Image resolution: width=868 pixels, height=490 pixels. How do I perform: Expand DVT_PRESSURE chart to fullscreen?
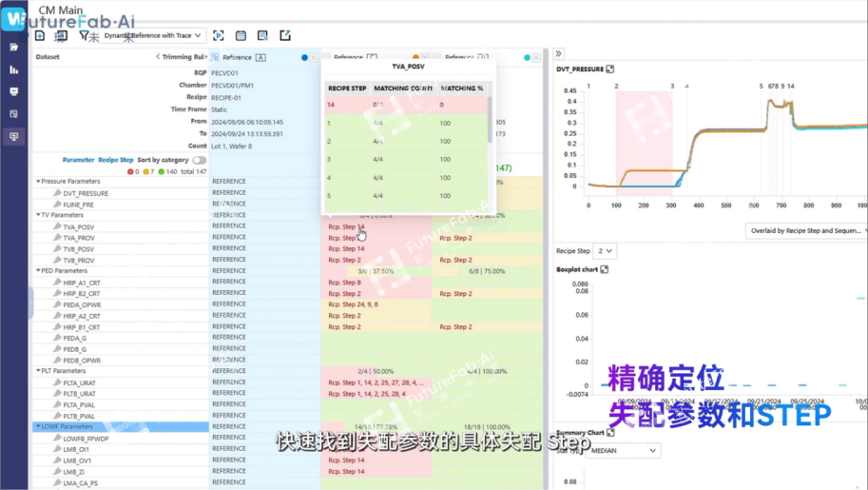click(x=610, y=69)
